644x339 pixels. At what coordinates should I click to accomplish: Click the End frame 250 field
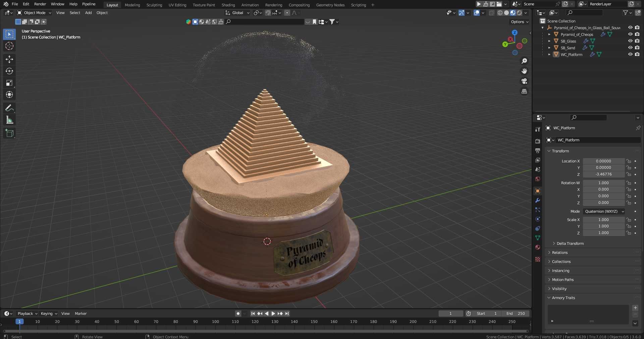(x=516, y=314)
